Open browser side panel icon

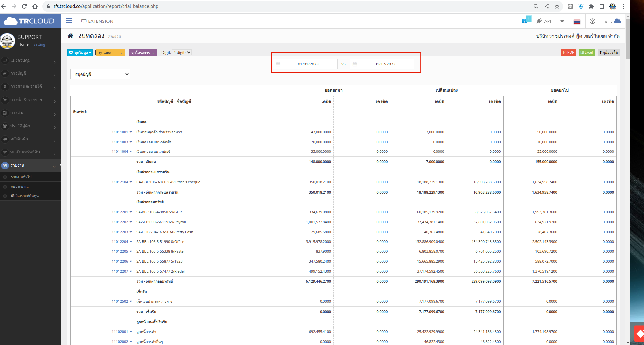click(x=602, y=6)
